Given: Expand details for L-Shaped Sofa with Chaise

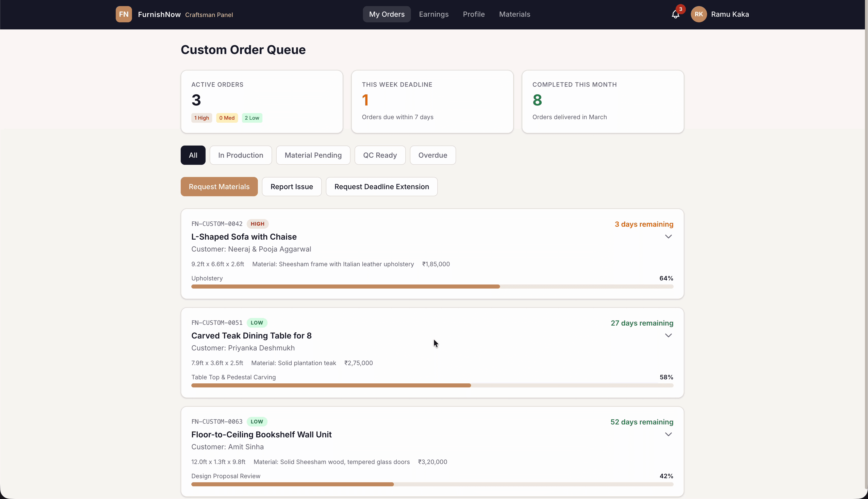Looking at the screenshot, I should (668, 237).
